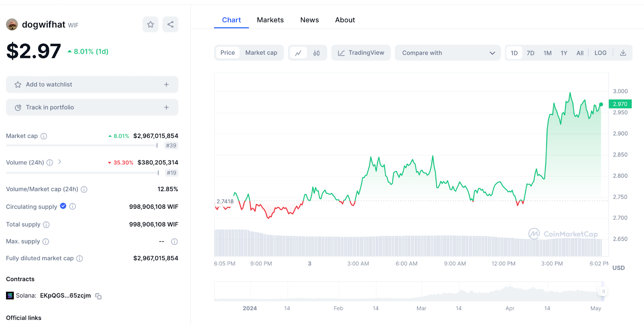This screenshot has height=325, width=644.
Task: Click the $380,205,314 volume value
Action: click(x=158, y=163)
